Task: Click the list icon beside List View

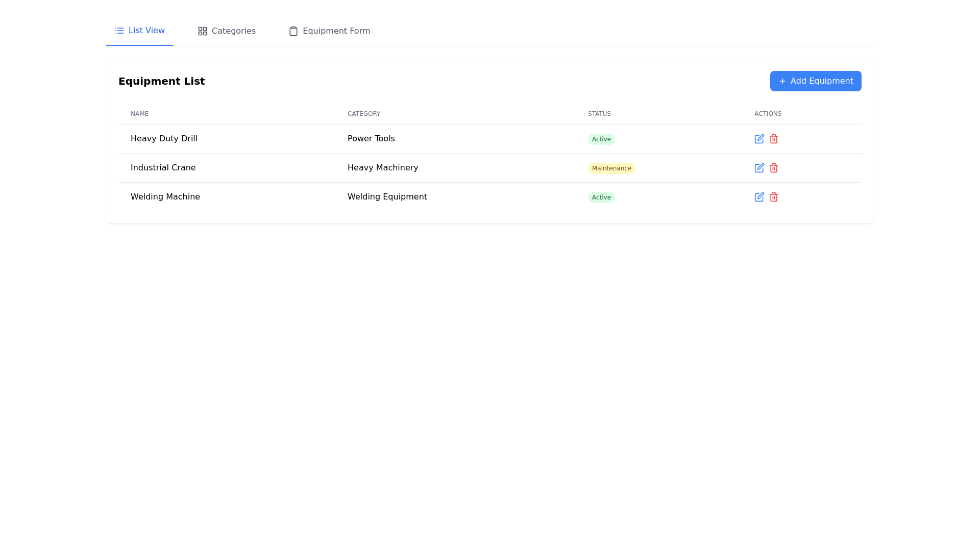Action: coord(118,30)
